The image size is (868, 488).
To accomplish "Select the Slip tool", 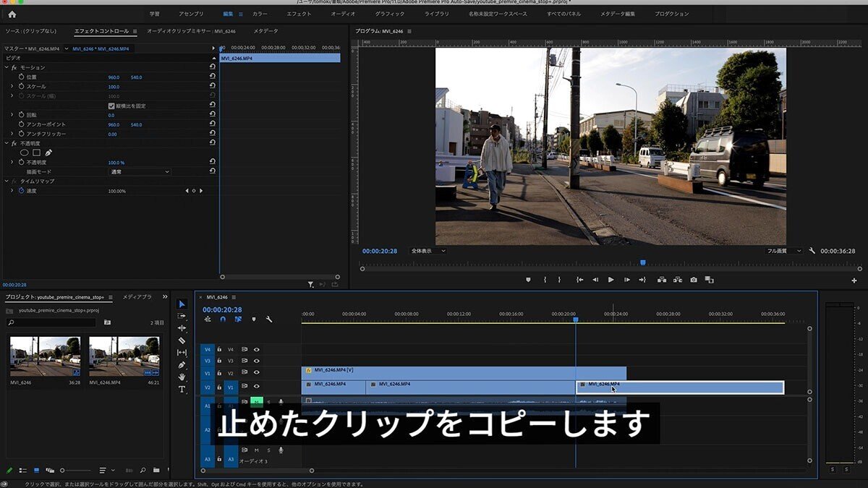I will 182,353.
